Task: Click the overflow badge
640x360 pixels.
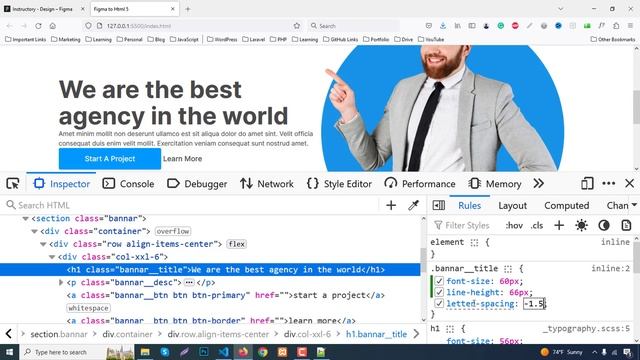Action: click(x=173, y=231)
